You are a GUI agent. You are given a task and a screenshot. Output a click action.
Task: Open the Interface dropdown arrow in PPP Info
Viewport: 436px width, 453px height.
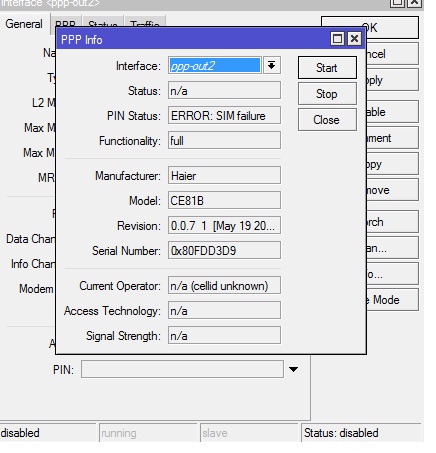click(272, 65)
